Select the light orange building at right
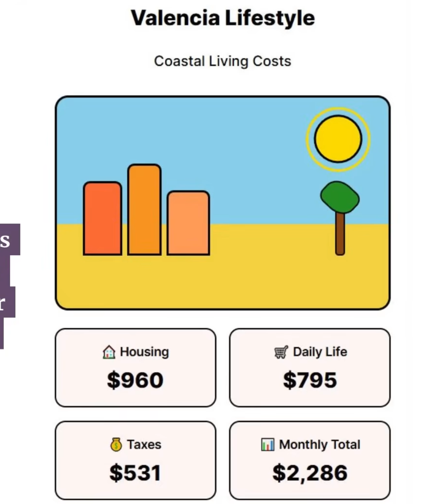Viewport: 424px width, 504px height. pyautogui.click(x=188, y=223)
